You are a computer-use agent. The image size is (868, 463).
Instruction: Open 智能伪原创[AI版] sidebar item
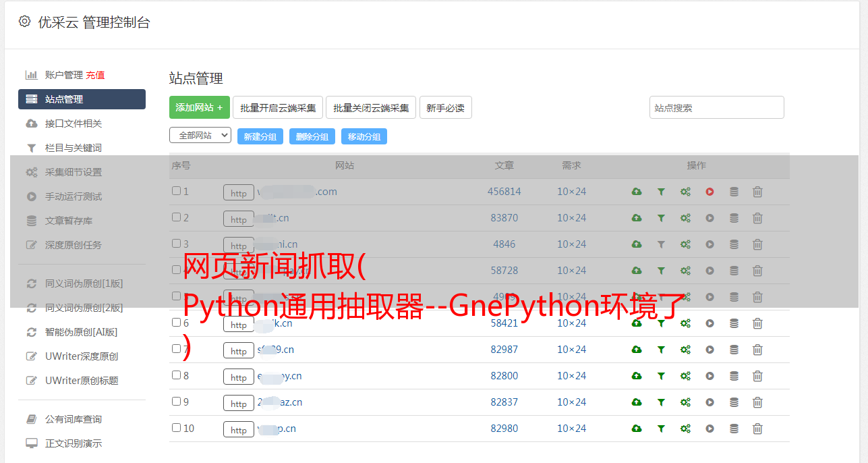(x=82, y=332)
